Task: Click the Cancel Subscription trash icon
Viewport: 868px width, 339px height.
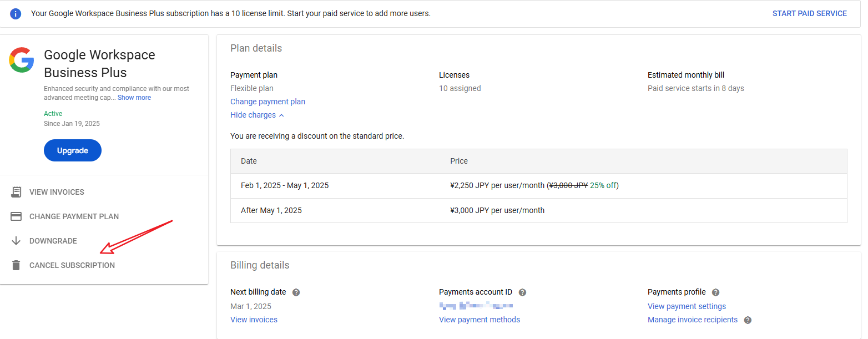Action: [x=16, y=265]
